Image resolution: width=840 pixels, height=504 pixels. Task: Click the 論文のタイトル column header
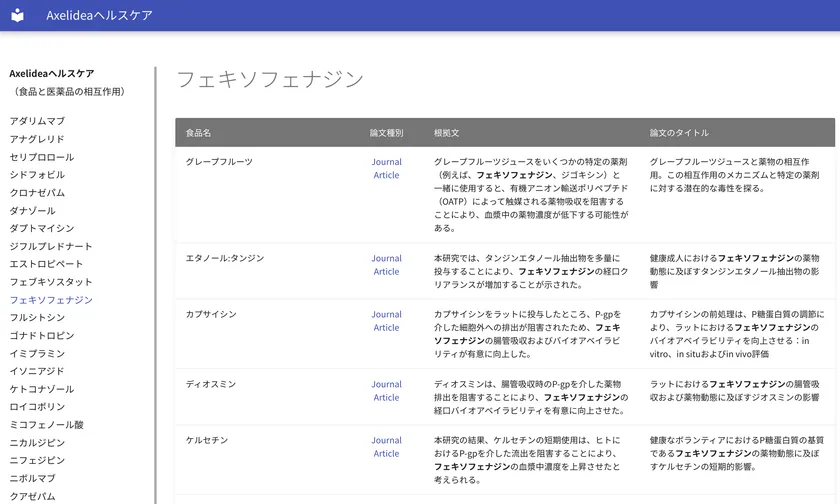click(679, 133)
